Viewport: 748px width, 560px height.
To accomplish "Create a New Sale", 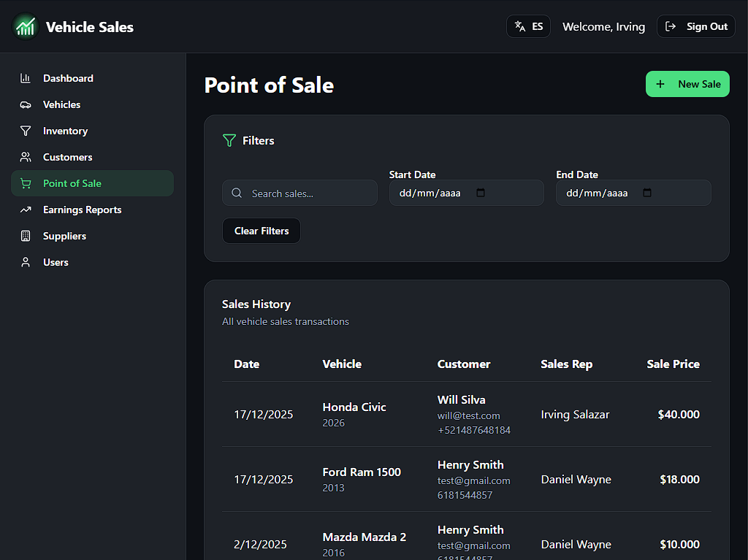I will point(687,84).
